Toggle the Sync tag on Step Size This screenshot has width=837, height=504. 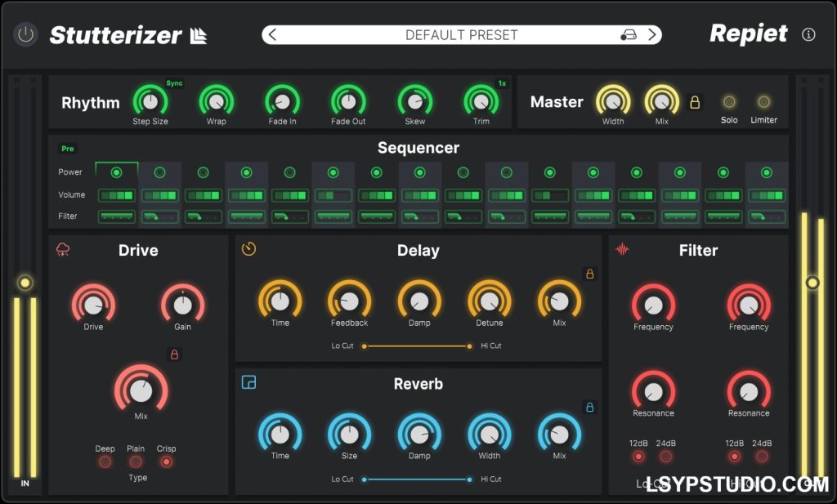[x=174, y=83]
